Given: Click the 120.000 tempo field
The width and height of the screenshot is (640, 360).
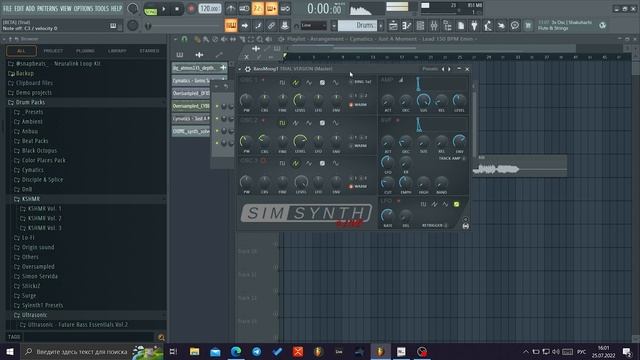Looking at the screenshot, I should pyautogui.click(x=210, y=9).
